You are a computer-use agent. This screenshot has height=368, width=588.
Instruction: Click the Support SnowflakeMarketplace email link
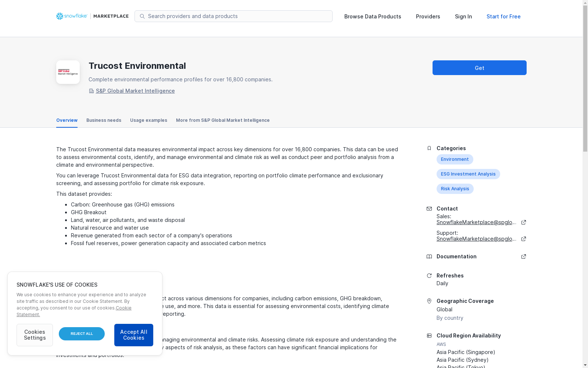(x=477, y=239)
